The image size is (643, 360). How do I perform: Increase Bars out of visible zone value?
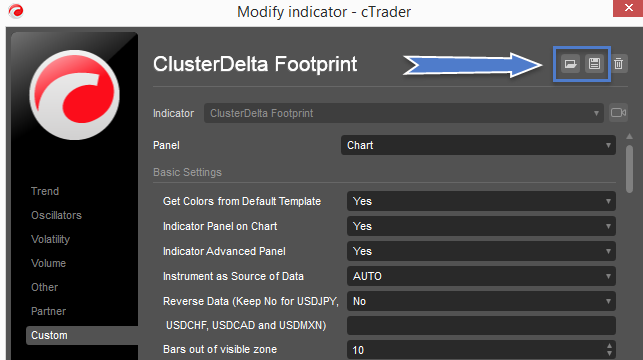pos(609,346)
